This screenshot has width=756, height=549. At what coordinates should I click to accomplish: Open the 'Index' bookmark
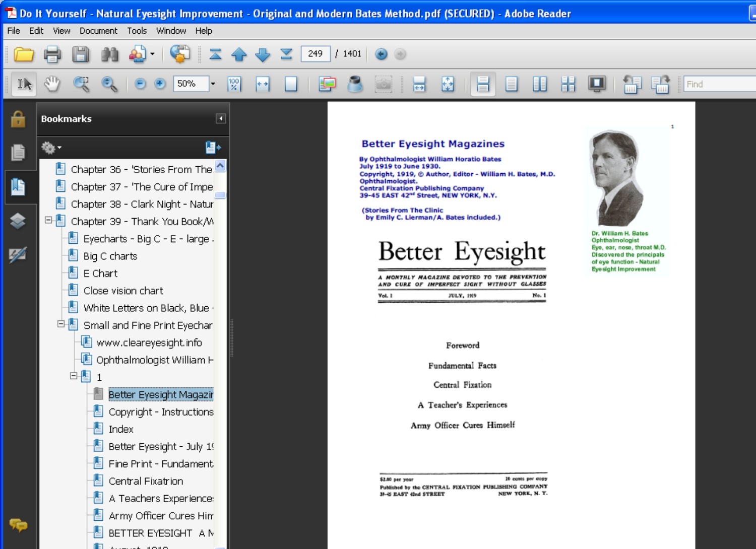coord(121,429)
